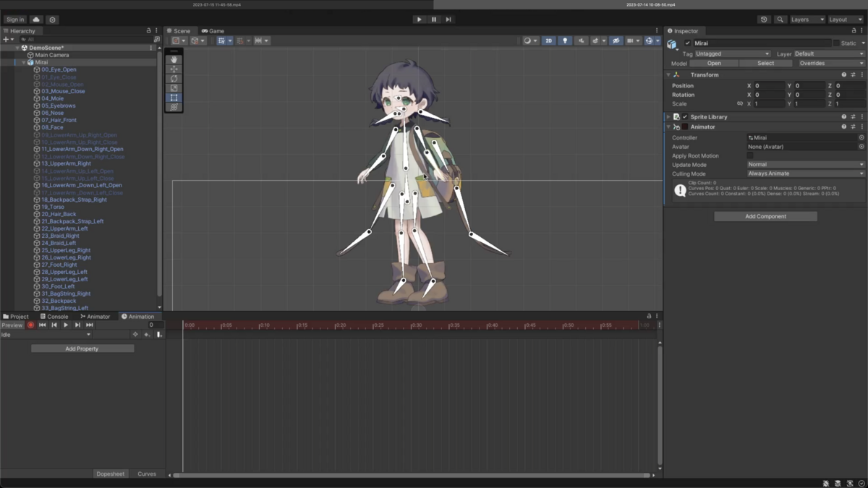The height and width of the screenshot is (488, 868).
Task: Click Pause button in top toolbar
Action: tap(434, 20)
